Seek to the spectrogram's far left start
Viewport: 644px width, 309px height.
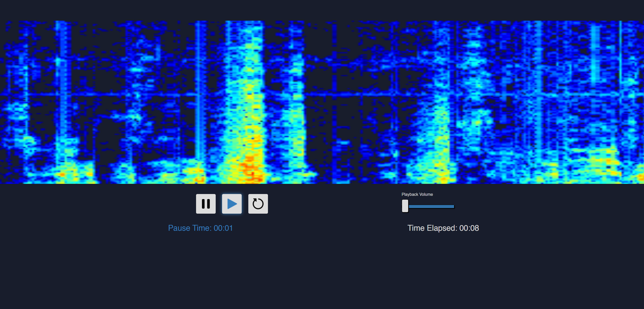(x=1, y=102)
